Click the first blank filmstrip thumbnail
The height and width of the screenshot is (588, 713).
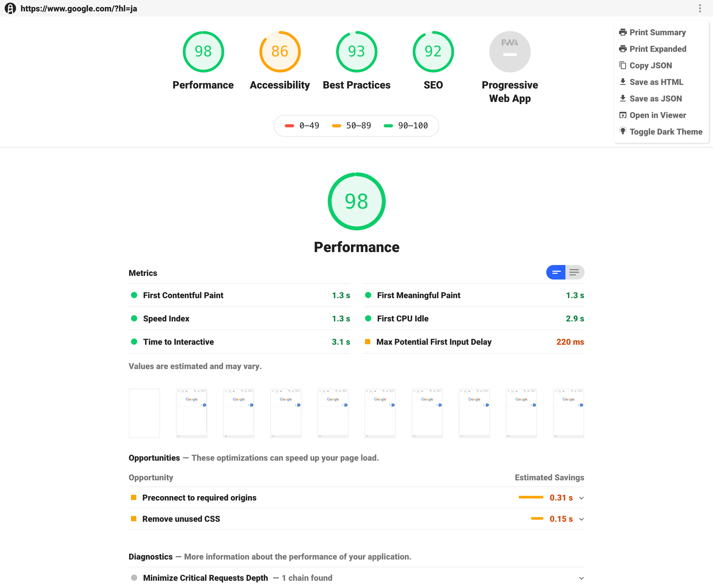(144, 413)
